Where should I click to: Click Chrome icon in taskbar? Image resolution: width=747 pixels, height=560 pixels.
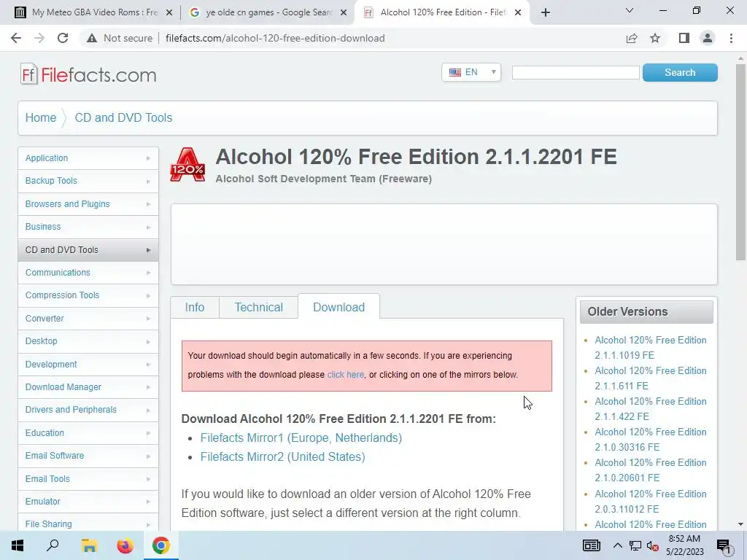(x=161, y=545)
